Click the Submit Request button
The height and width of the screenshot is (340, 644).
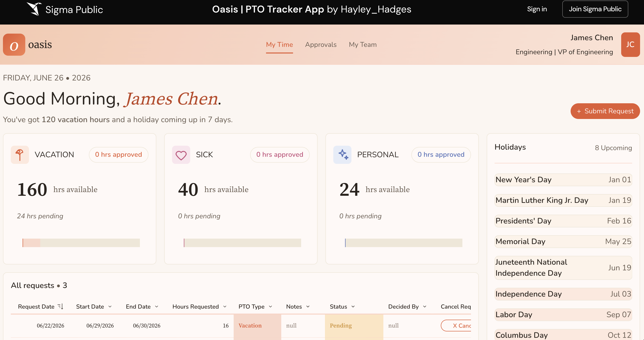point(605,111)
